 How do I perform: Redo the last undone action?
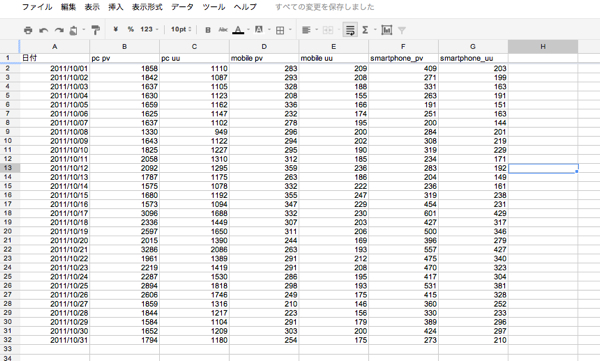tap(59, 30)
